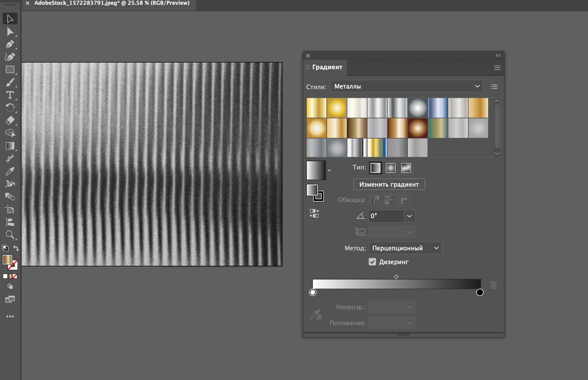Pick the blue steel metal swatch
Viewport: 588px width, 380px height.
click(438, 108)
